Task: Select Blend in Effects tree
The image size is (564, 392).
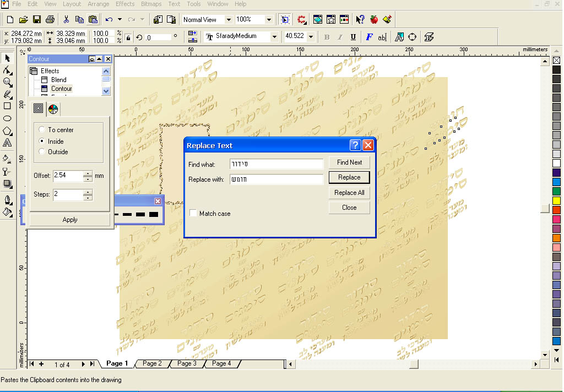Action: [x=58, y=80]
